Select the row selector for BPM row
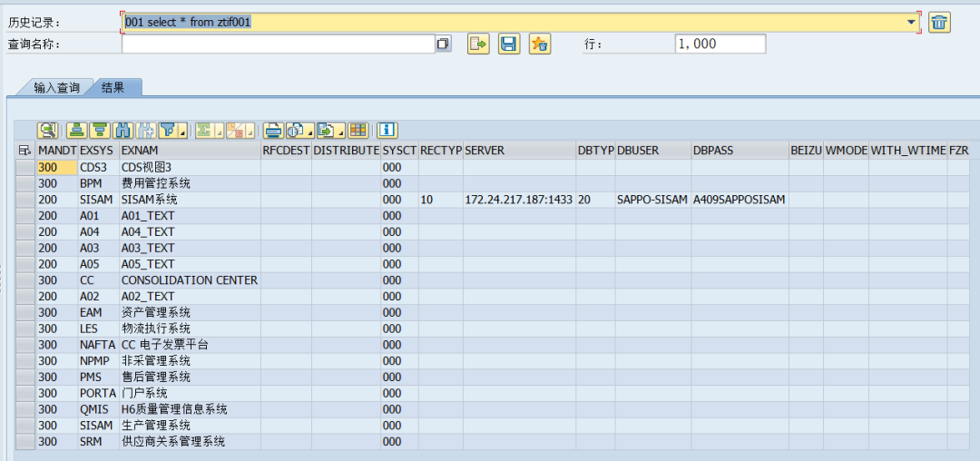The height and width of the screenshot is (461, 980). point(25,183)
